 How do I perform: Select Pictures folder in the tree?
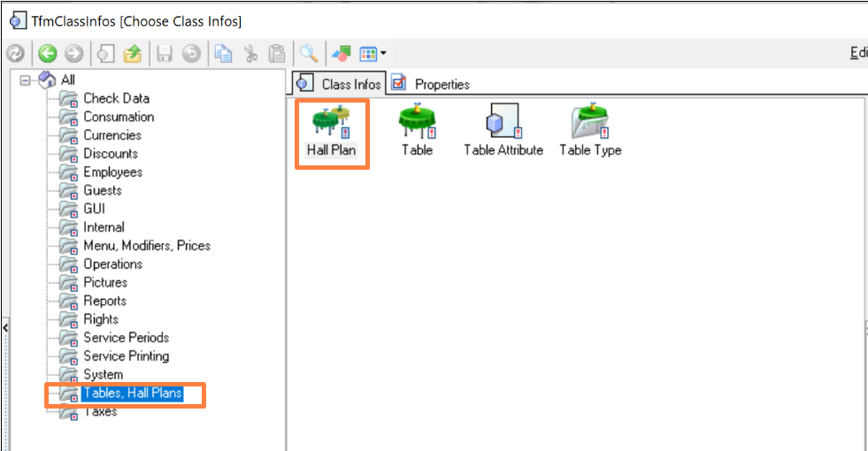click(x=105, y=282)
